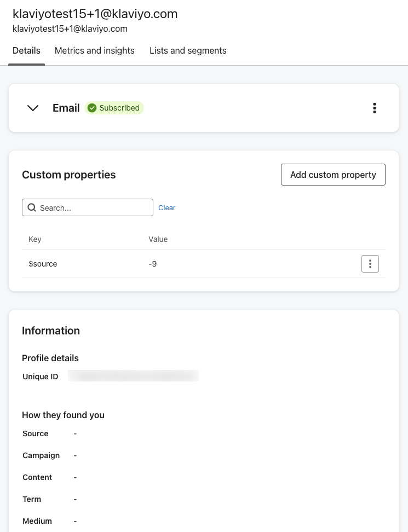Viewport: 408px width, 532px height.
Task: Click the search magnifier icon
Action: tap(32, 207)
